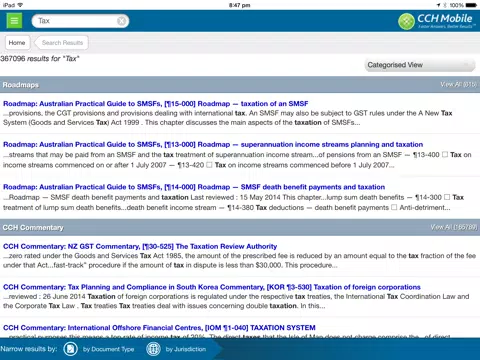Clear the Tax search field
The width and height of the screenshot is (480, 360).
click(x=122, y=21)
